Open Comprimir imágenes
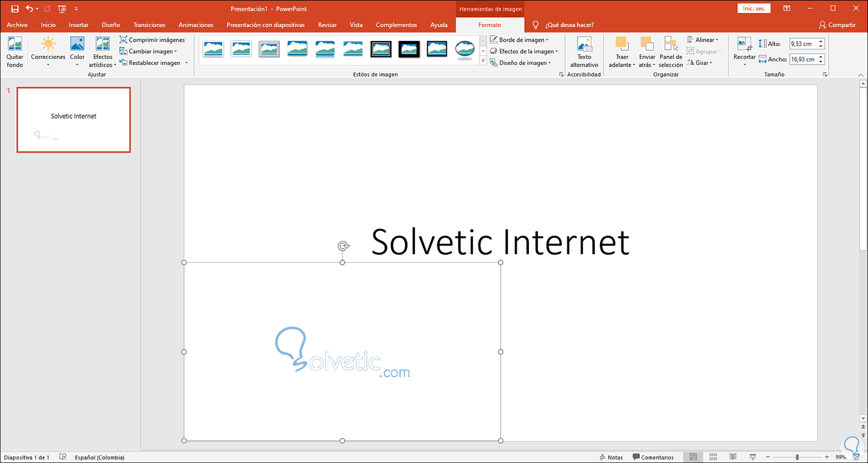 point(152,40)
